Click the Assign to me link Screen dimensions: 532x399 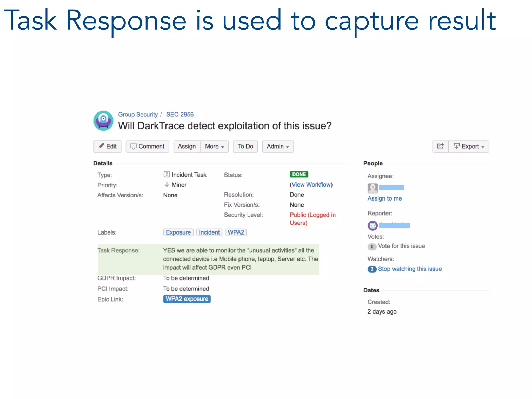click(384, 198)
